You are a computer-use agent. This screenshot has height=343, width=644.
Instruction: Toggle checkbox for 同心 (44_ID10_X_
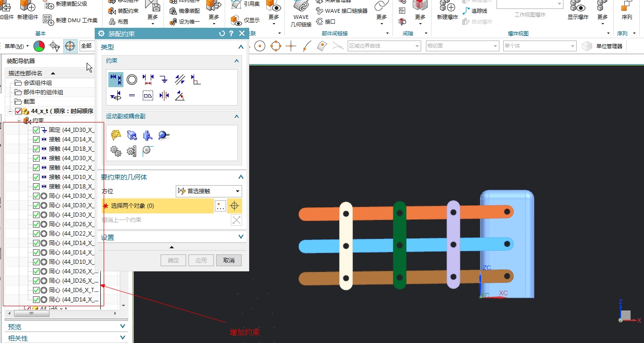tap(36, 262)
